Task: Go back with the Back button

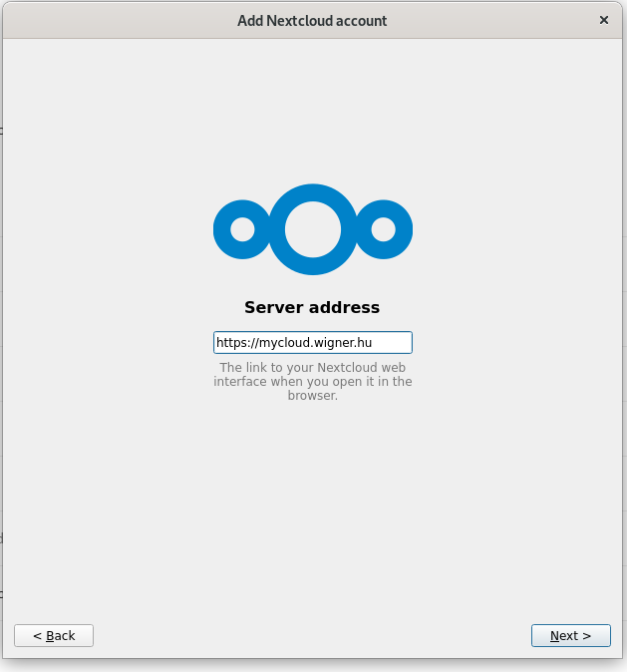Action: [x=54, y=635]
